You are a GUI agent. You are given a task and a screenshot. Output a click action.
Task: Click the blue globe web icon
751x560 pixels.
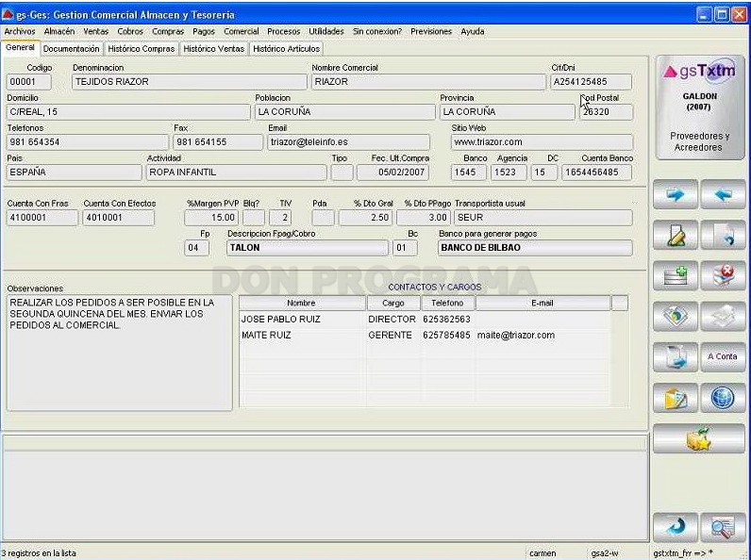point(723,398)
